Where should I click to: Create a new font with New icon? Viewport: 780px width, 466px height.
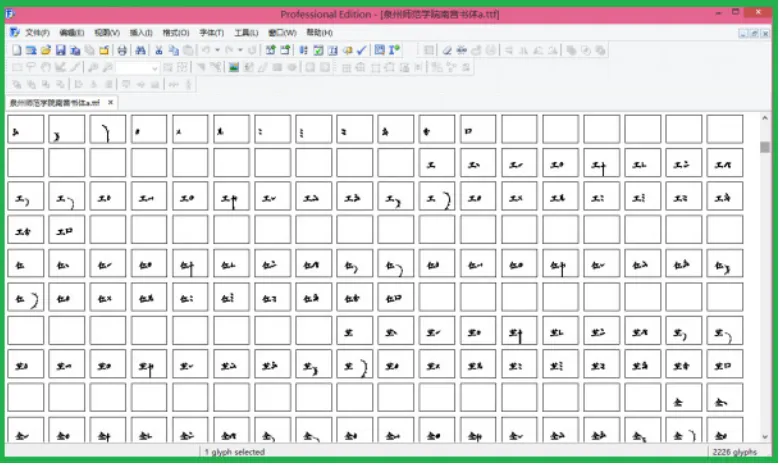coord(17,50)
